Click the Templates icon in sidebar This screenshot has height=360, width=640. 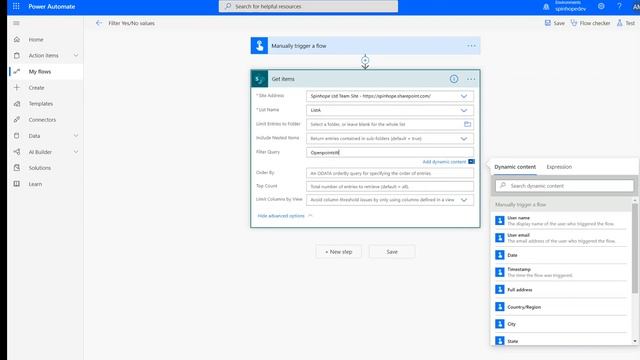[17, 104]
